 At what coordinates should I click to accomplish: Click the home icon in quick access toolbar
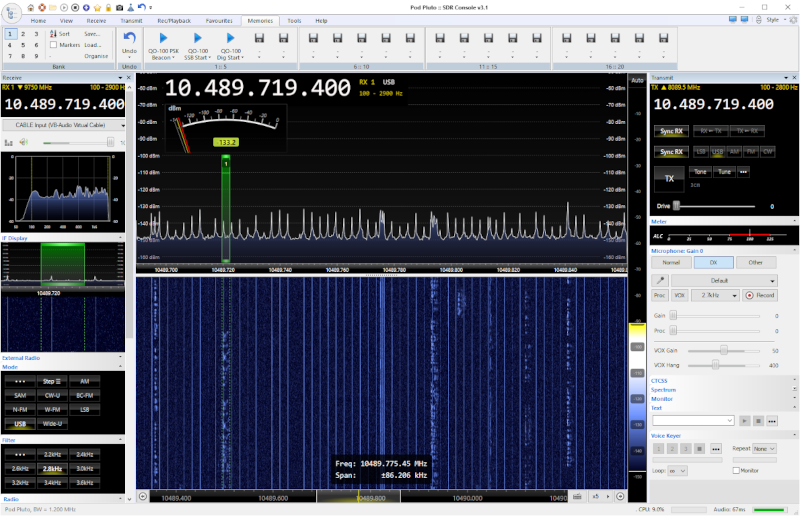(31, 8)
